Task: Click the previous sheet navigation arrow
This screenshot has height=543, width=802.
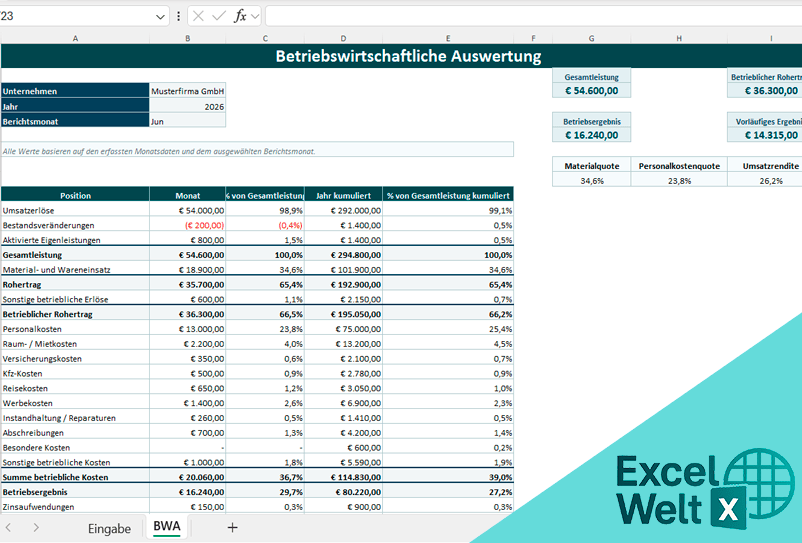Action: 9,527
